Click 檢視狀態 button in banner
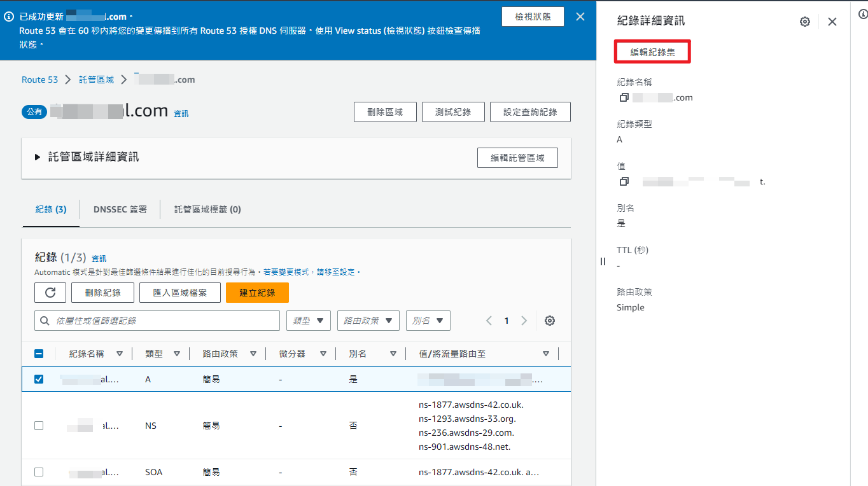This screenshot has width=868, height=486. 533,17
